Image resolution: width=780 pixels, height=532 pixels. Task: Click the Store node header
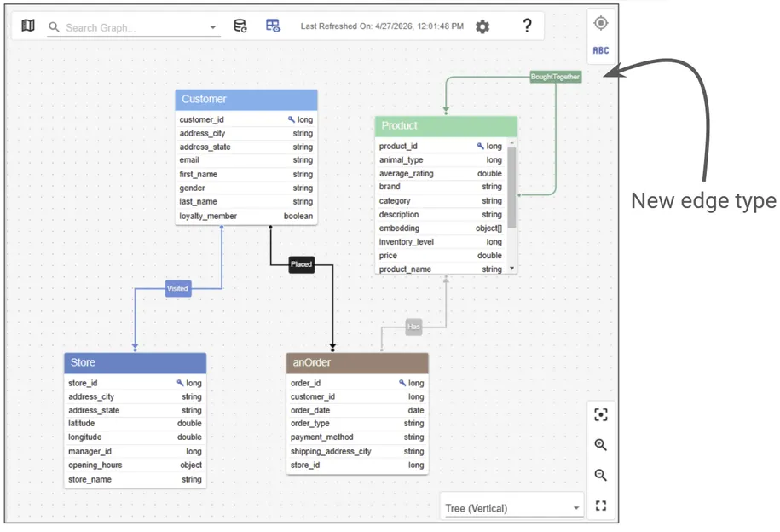click(x=135, y=363)
